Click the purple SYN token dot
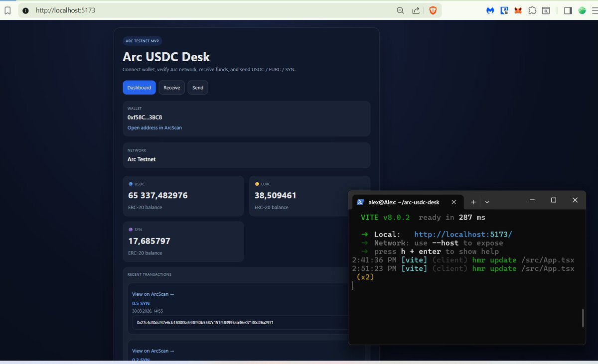The image size is (598, 364). coord(131,230)
